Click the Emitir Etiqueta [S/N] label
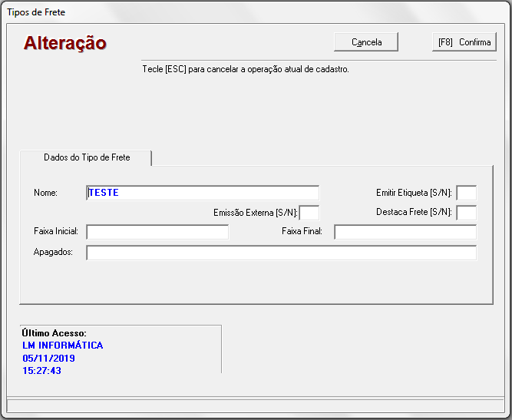This screenshot has height=420, width=512. [x=414, y=193]
